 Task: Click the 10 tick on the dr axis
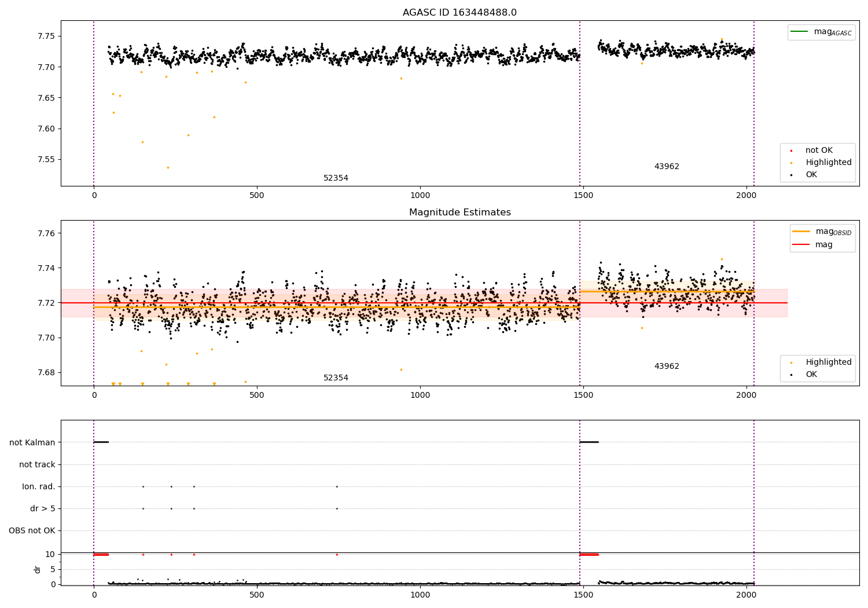pos(50,554)
